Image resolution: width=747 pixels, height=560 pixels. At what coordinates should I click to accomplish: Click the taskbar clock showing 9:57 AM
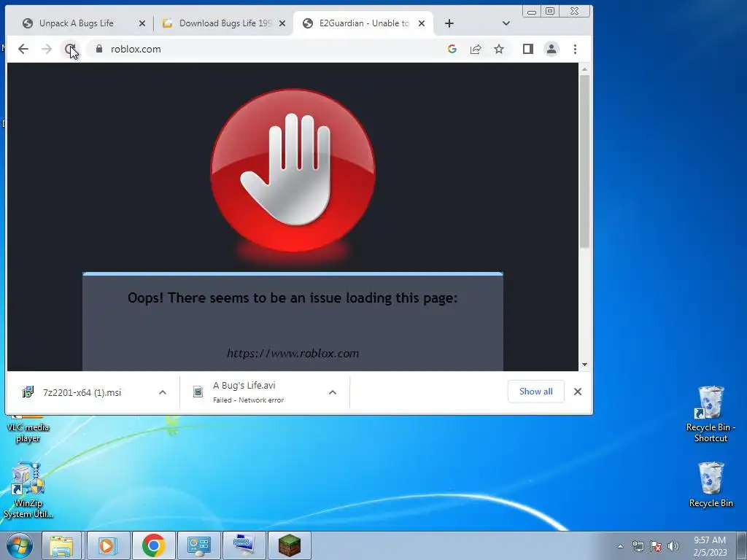coord(710,546)
